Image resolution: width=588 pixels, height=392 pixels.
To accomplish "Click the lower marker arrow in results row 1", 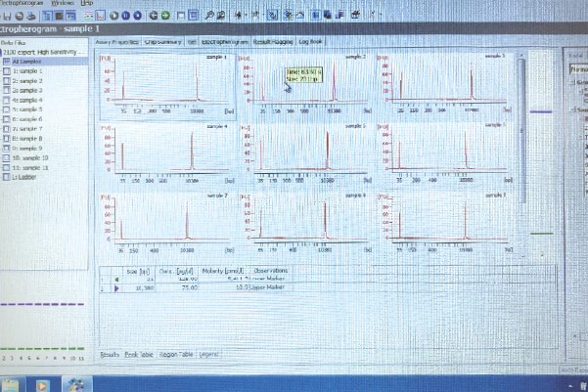I will point(117,279).
